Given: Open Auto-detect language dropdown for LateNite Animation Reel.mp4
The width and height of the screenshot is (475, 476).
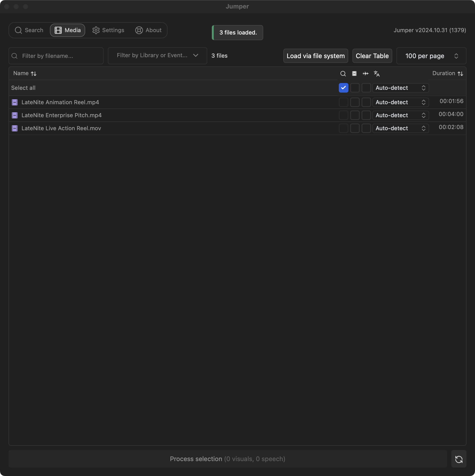Looking at the screenshot, I should 400,102.
